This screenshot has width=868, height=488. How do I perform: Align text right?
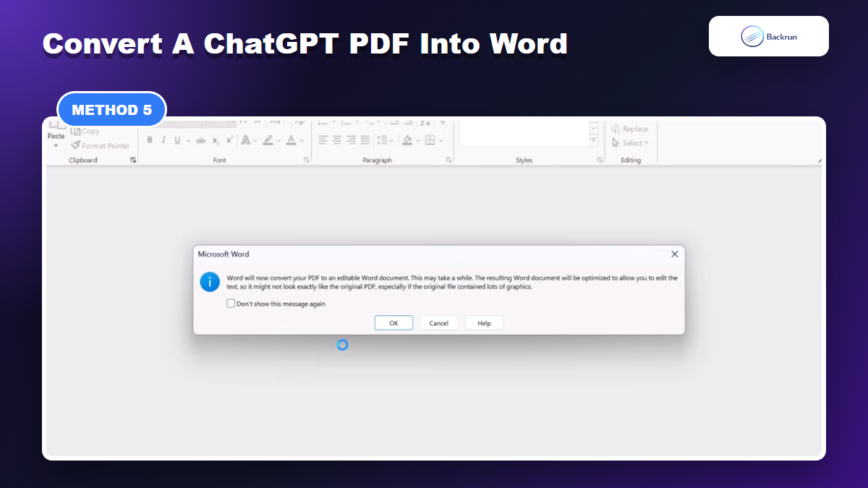pos(351,140)
